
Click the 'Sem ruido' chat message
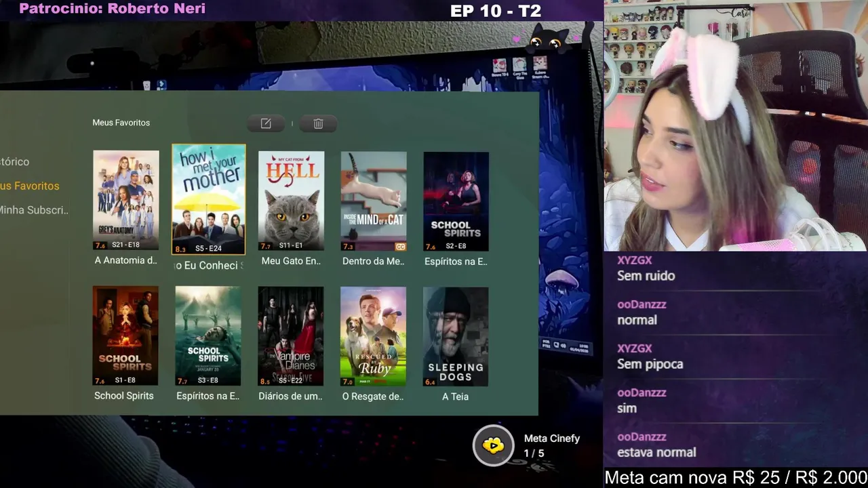click(x=646, y=276)
